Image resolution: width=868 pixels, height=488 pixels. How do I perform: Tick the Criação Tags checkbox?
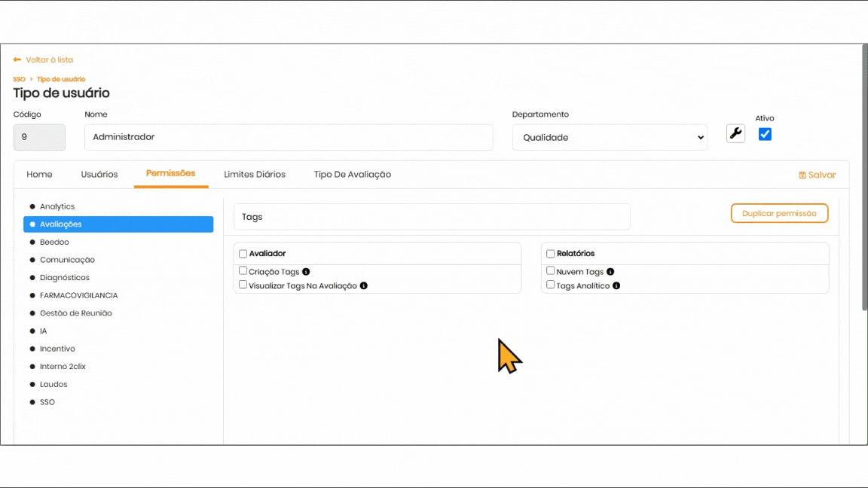click(x=243, y=271)
